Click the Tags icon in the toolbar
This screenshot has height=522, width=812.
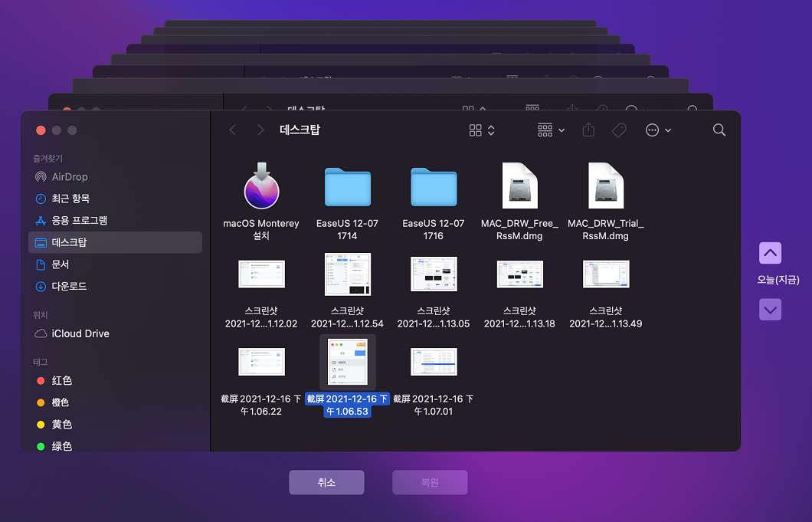point(619,130)
